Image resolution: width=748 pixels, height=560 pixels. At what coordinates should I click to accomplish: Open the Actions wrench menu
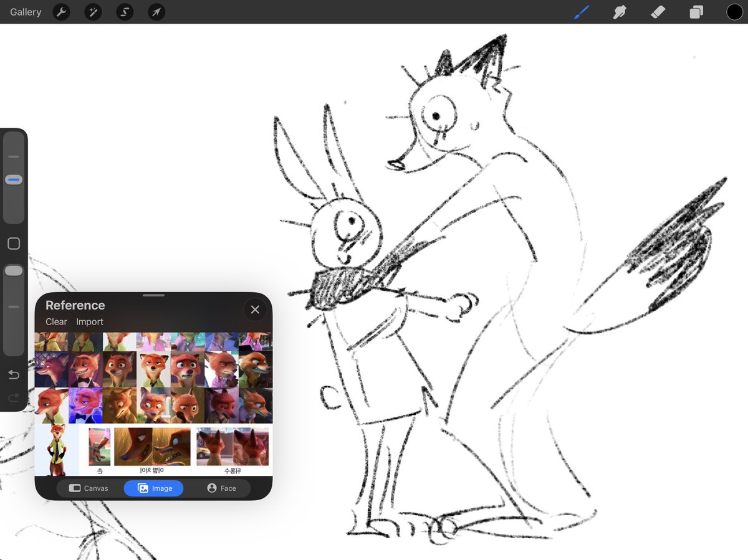coord(61,12)
